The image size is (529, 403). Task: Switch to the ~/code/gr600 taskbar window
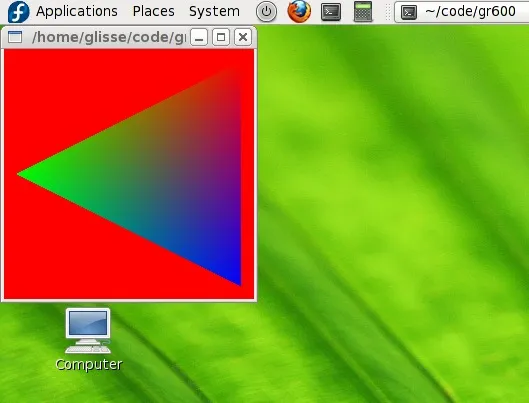(x=462, y=12)
